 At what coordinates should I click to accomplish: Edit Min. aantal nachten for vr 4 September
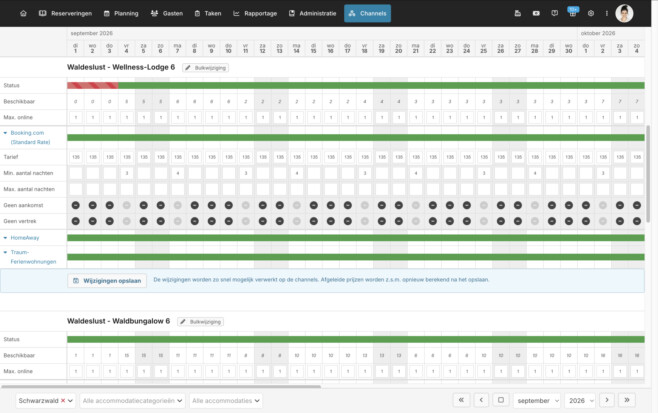pyautogui.click(x=127, y=173)
